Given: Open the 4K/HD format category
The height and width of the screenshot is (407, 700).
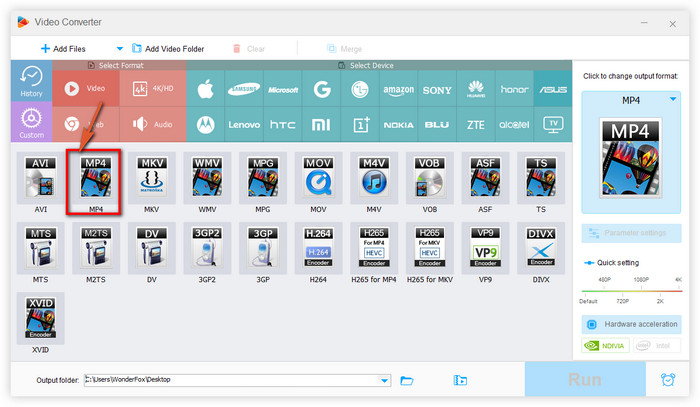Looking at the screenshot, I should [153, 88].
